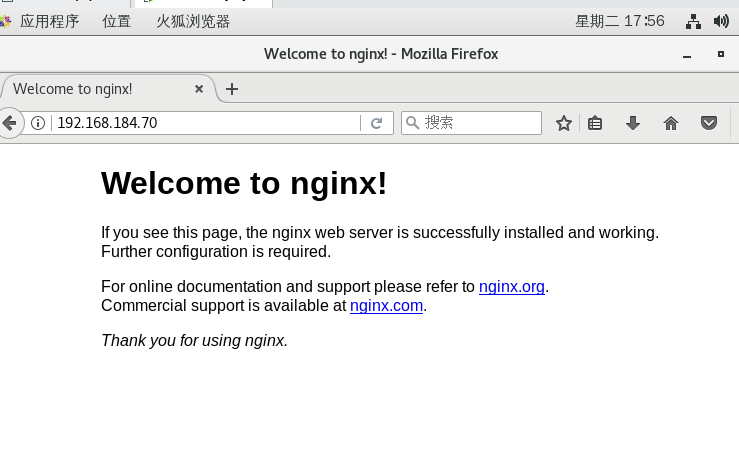
Task: Open the 应用程序 menu
Action: pyautogui.click(x=49, y=21)
